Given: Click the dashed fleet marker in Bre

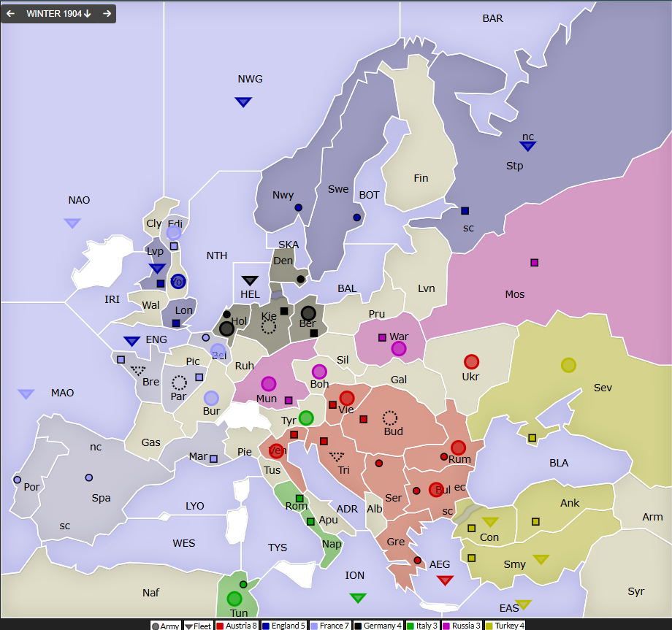Looking at the screenshot, I should [x=138, y=370].
